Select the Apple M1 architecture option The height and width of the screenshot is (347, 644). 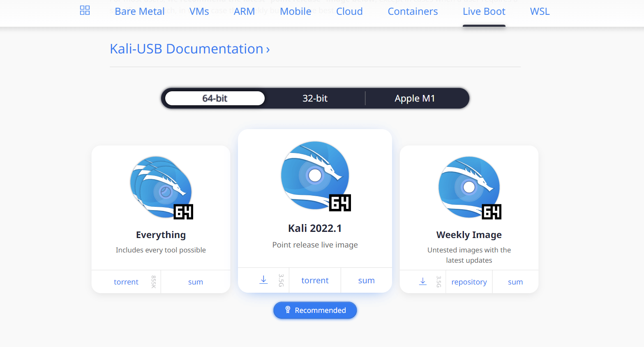click(414, 98)
